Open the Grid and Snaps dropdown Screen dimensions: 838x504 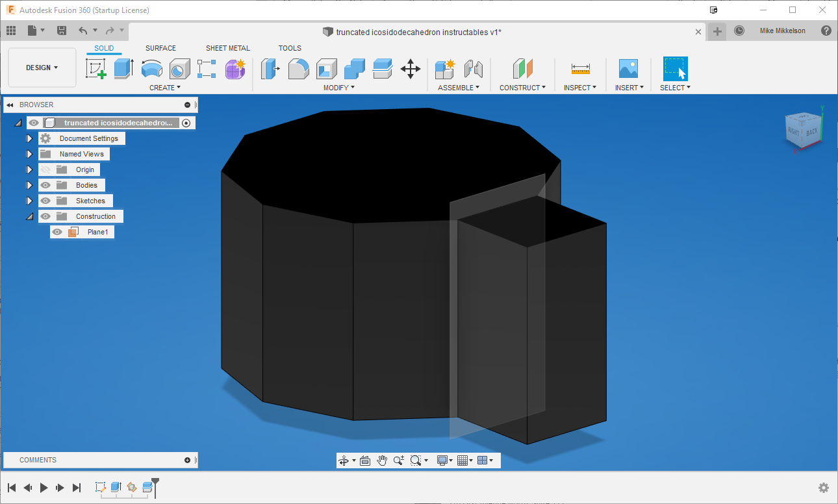click(464, 460)
